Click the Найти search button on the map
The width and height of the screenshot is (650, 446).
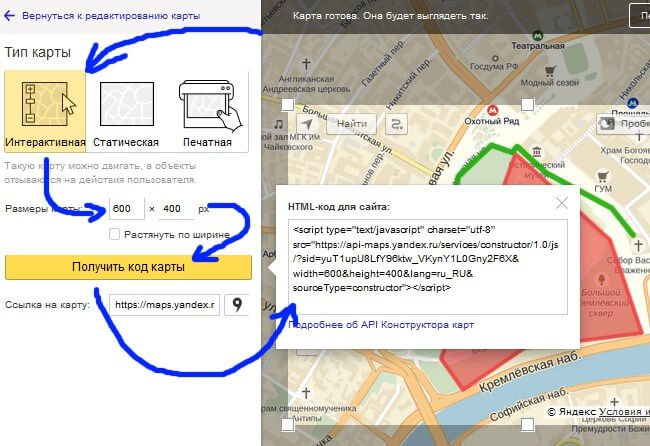coord(352,124)
